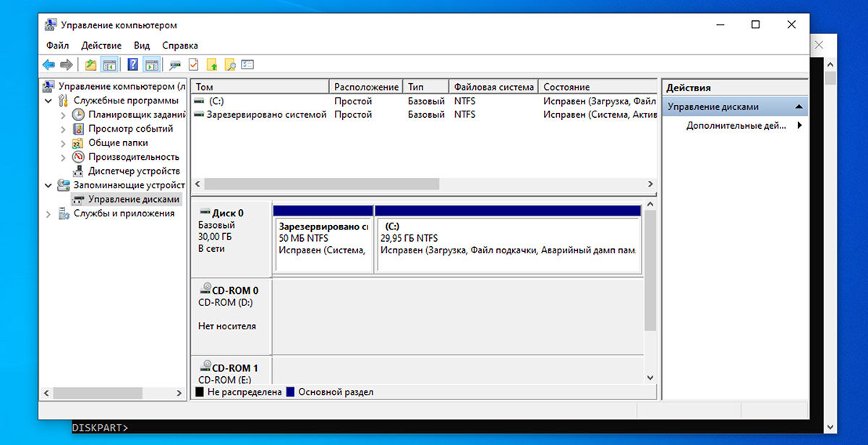Select Просмотр событий in tree
The width and height of the screenshot is (868, 445).
click(131, 129)
